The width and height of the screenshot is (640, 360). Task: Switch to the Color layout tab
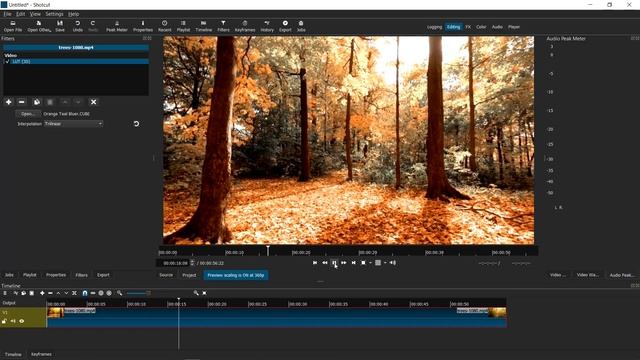click(x=481, y=27)
